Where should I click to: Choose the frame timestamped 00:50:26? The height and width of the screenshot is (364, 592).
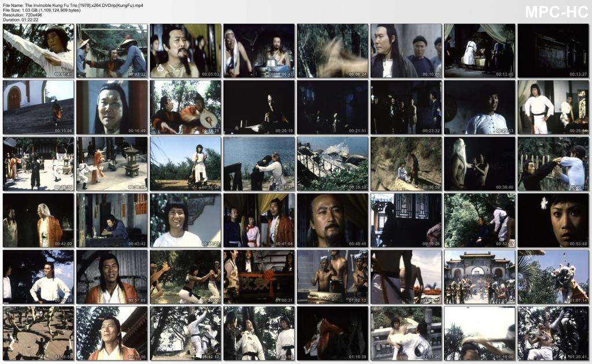pos(406,220)
